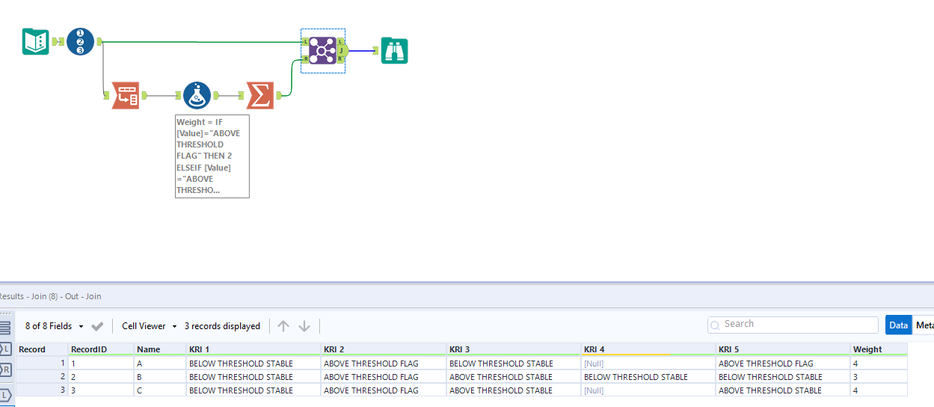Go to previous record with up arrow

284,326
